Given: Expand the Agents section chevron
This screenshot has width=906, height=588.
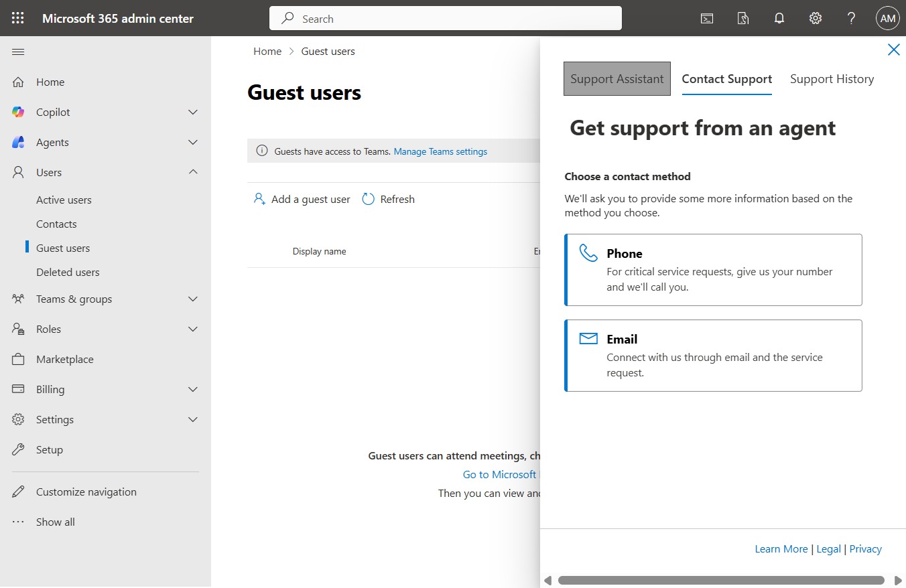Looking at the screenshot, I should tap(193, 142).
